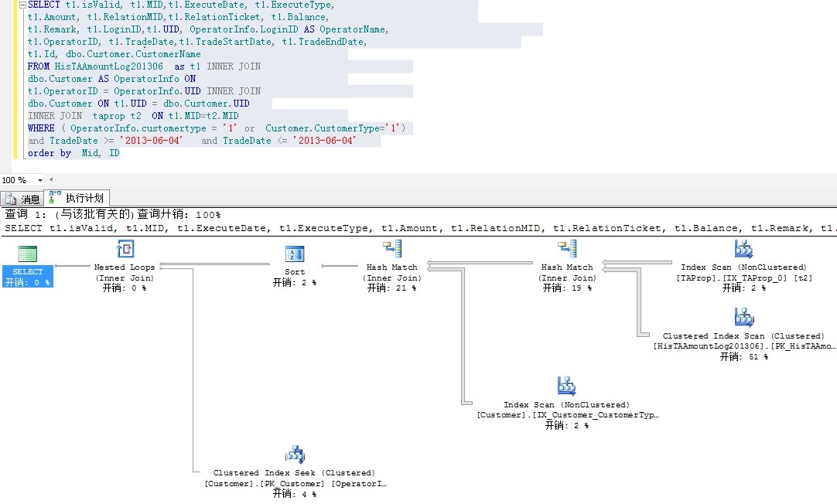
Task: Click the Nested Loops inner join icon
Action: point(125,249)
